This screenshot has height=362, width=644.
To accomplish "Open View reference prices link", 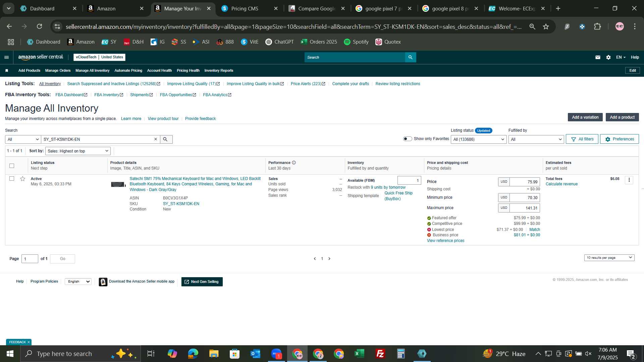I will coord(445,241).
